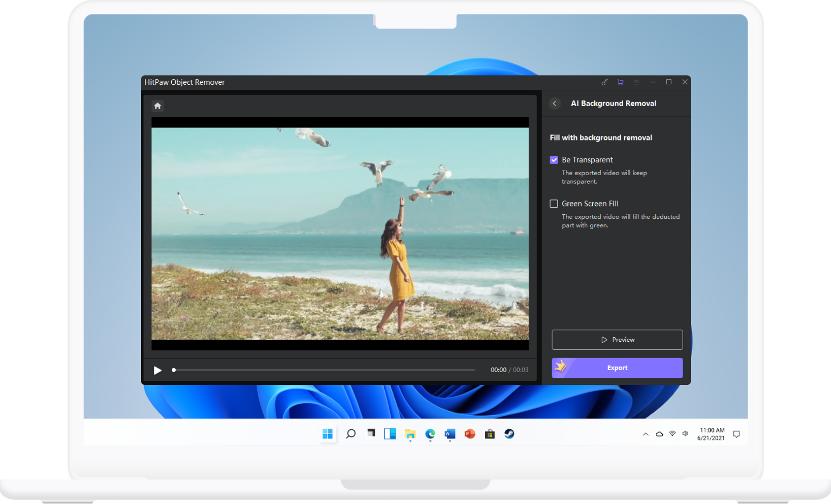Click the Preview button
This screenshot has width=831, height=504.
pyautogui.click(x=617, y=339)
